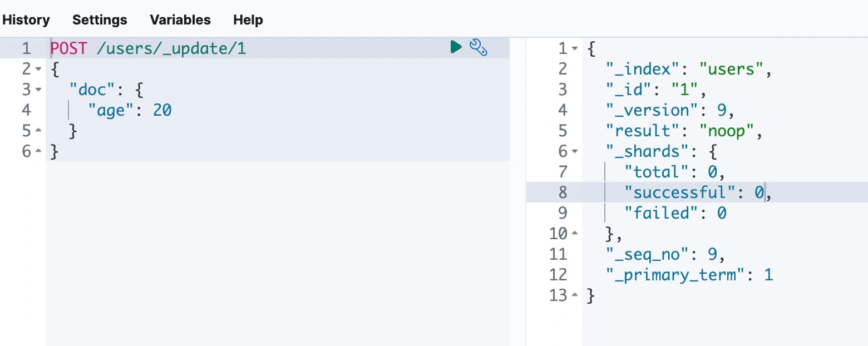868x346 pixels.
Task: Open the Help menu
Action: [248, 20]
